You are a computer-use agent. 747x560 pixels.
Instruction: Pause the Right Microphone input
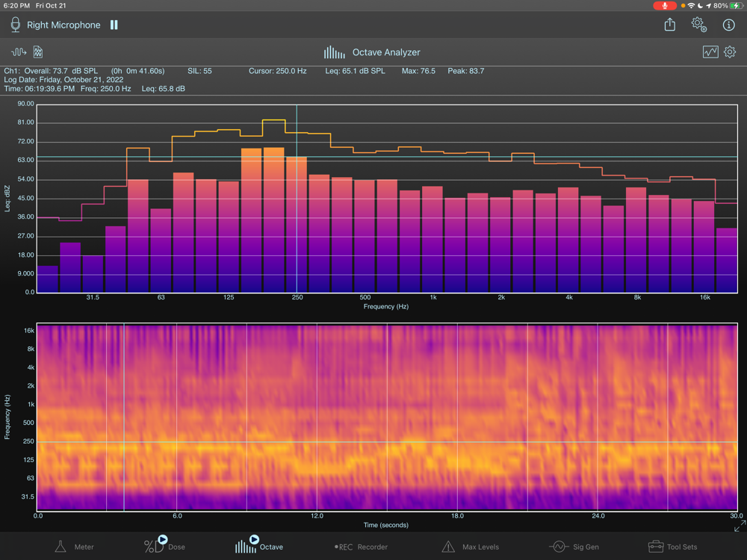(x=114, y=25)
